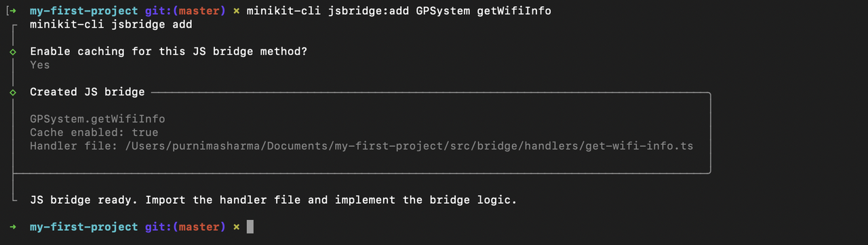Click the gray block cursor at the prompt
This screenshot has width=868, height=245.
tap(250, 227)
